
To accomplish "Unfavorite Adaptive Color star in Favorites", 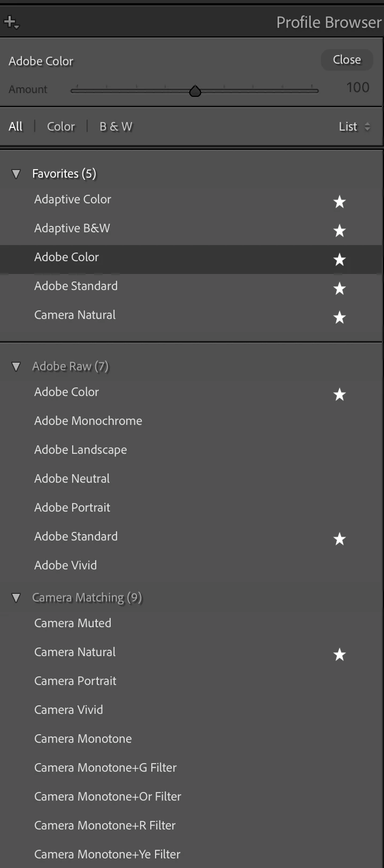I will point(340,202).
